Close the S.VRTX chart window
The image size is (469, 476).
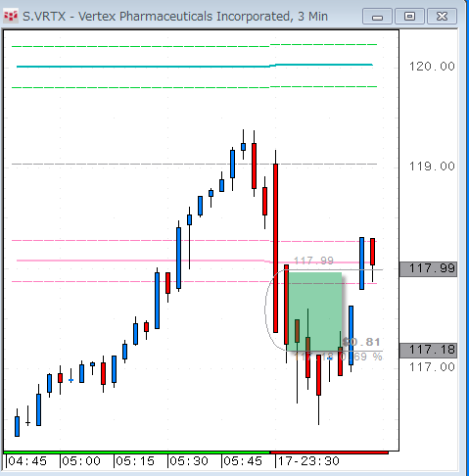(x=442, y=17)
